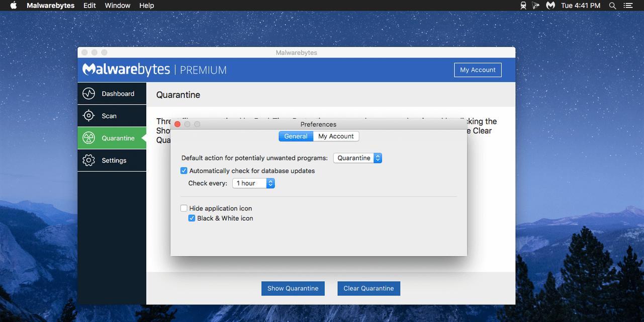Viewport: 644px width, 322px height.
Task: Click the Dashboard pulse icon in sidebar
Action: pos(88,94)
